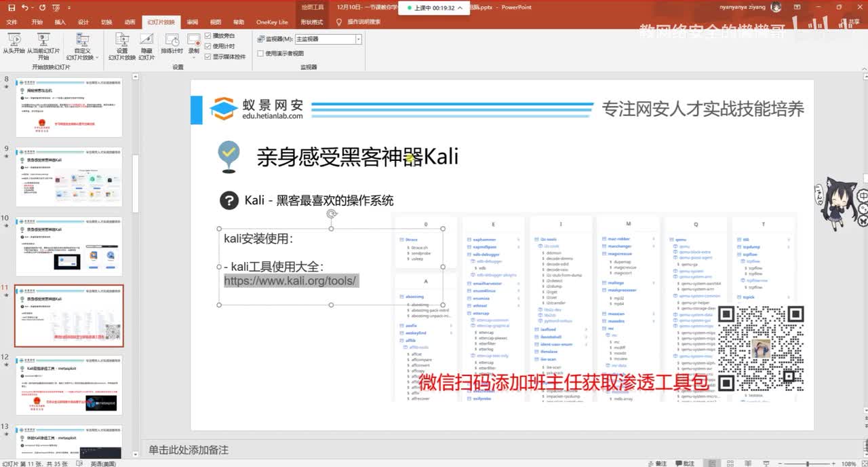Switch to the Design (设计) tab

pyautogui.click(x=83, y=22)
